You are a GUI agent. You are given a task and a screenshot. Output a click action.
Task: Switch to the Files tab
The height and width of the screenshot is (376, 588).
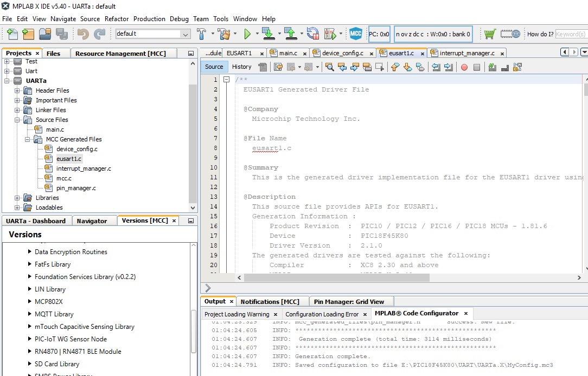[x=53, y=54]
